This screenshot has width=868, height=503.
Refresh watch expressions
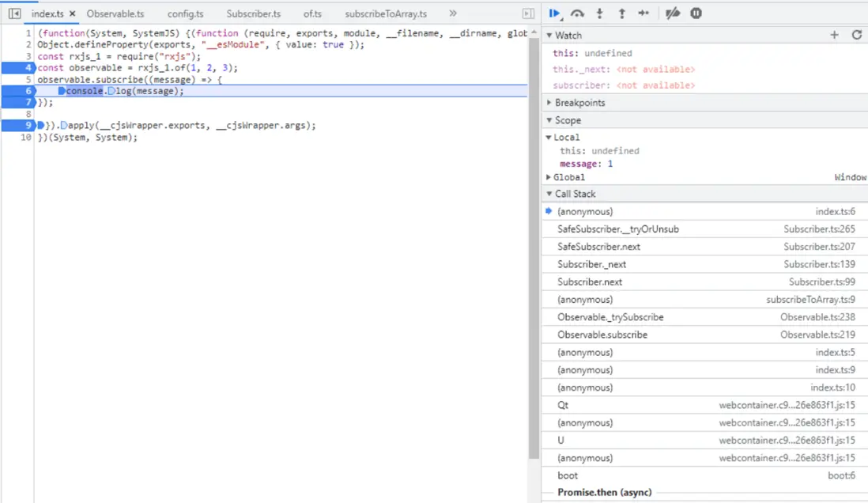(856, 35)
